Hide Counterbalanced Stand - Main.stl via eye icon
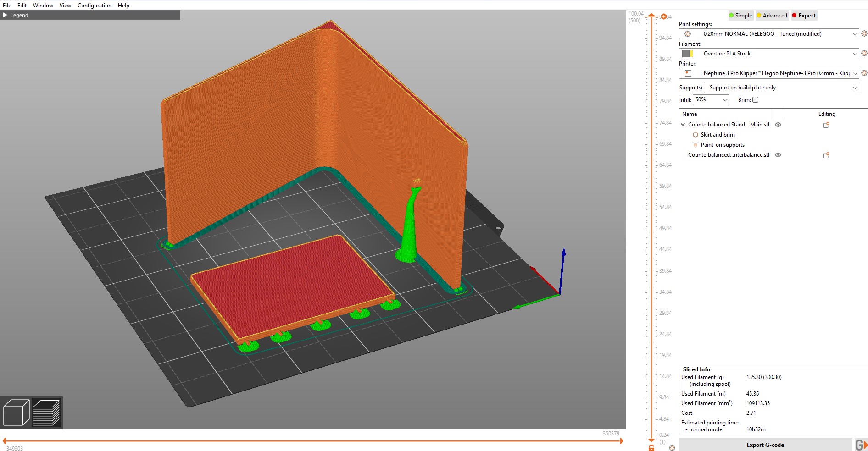This screenshot has width=868, height=451. click(778, 125)
